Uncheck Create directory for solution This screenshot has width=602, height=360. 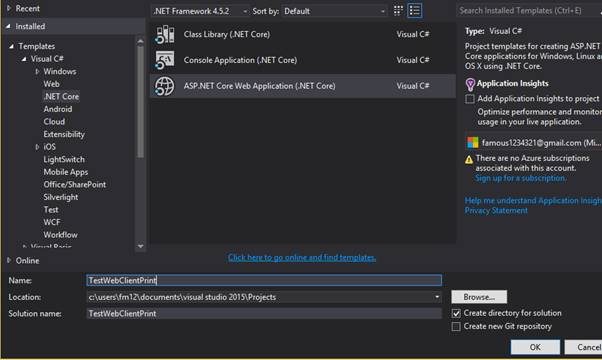click(456, 314)
